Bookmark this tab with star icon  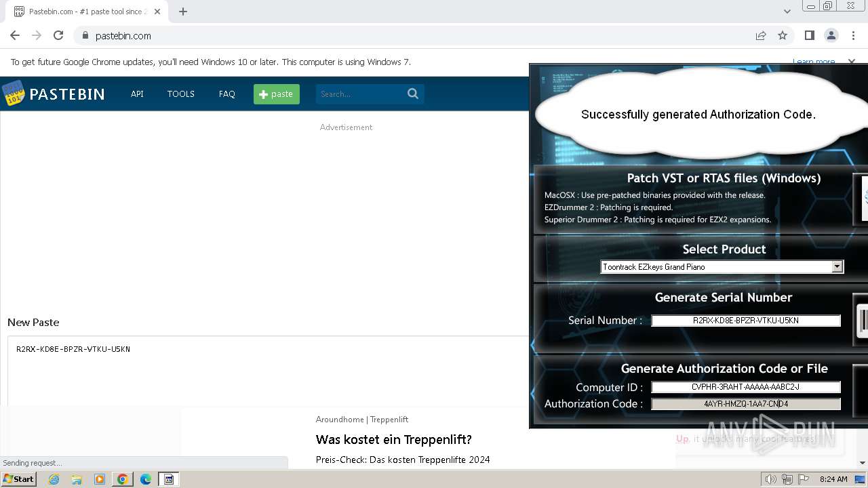pos(783,35)
